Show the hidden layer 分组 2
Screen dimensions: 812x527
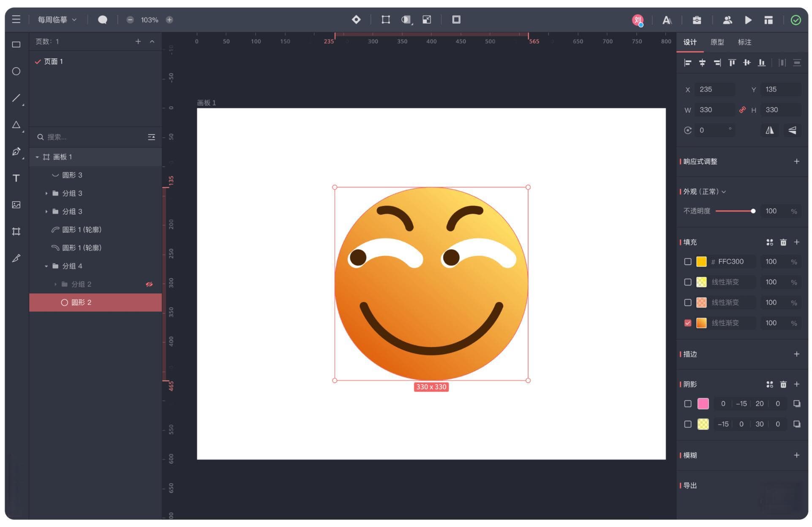149,284
